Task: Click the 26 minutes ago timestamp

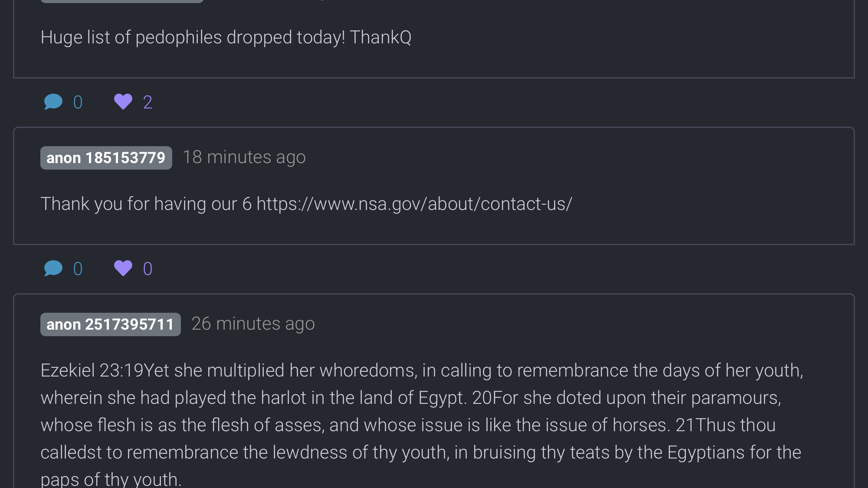Action: [x=253, y=324]
